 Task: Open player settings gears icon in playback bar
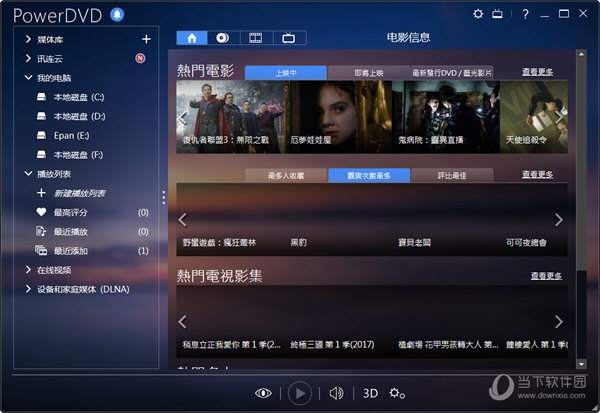(x=397, y=393)
